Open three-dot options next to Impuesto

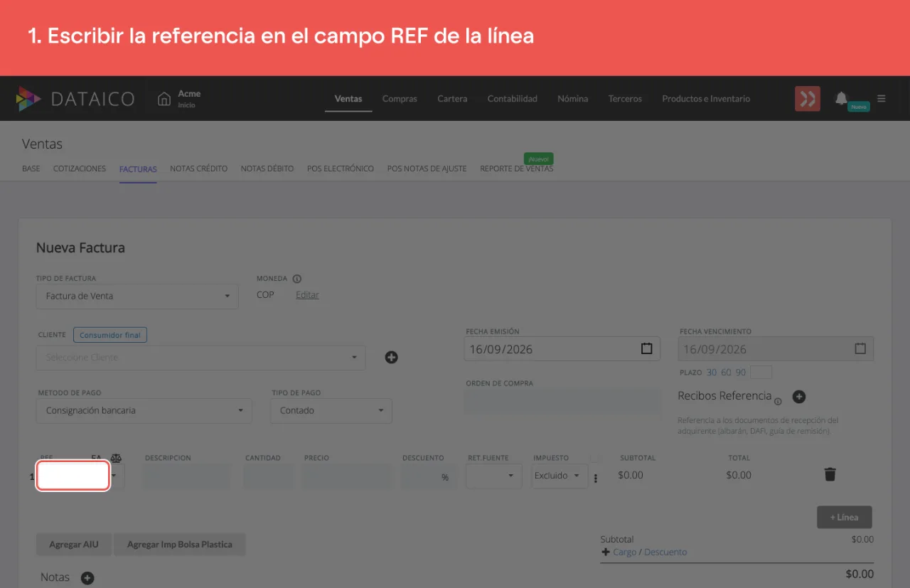(596, 479)
